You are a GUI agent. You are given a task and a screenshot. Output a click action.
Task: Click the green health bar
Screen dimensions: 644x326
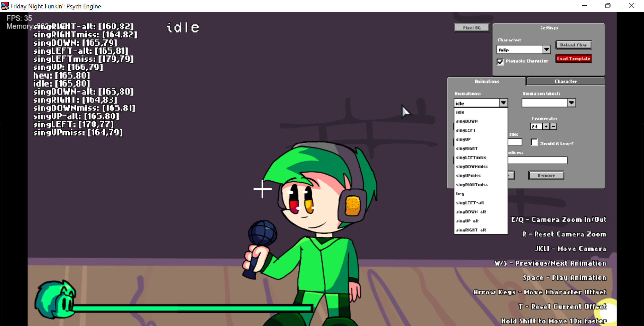click(193, 309)
